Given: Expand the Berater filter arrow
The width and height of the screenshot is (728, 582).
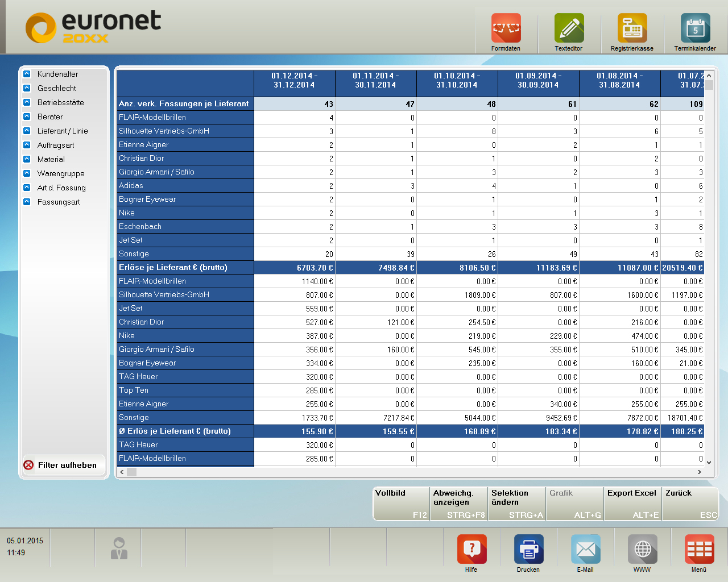Looking at the screenshot, I should [x=27, y=117].
